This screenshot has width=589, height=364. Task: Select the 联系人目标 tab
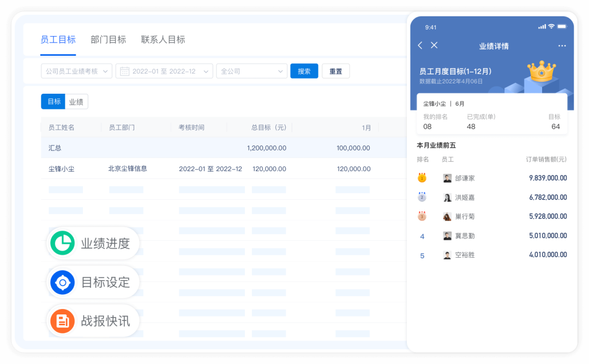coord(163,40)
